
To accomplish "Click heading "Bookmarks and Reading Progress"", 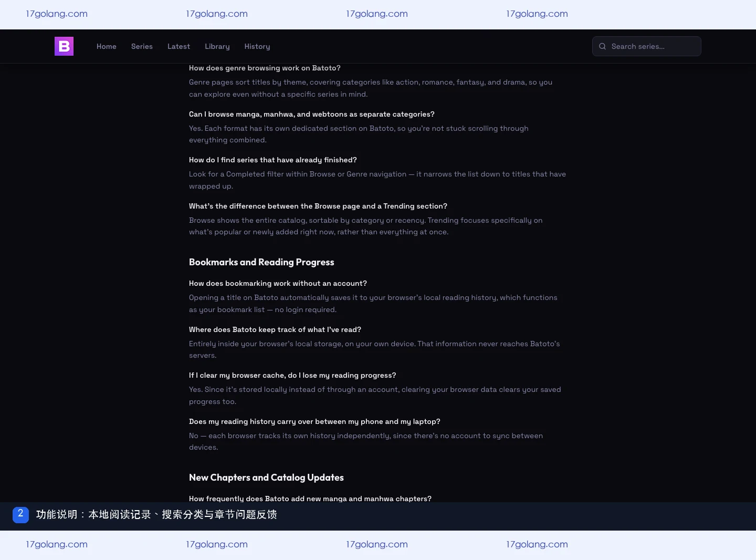I will point(261,262).
